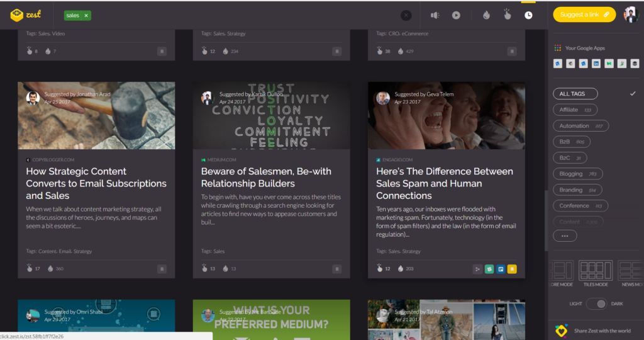
Task: Filter by the Conference tag
Action: (580, 205)
